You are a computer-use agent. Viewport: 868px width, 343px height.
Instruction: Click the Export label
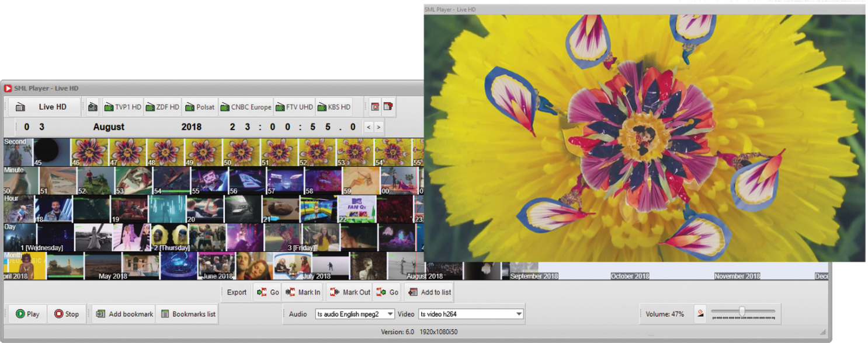(x=237, y=292)
